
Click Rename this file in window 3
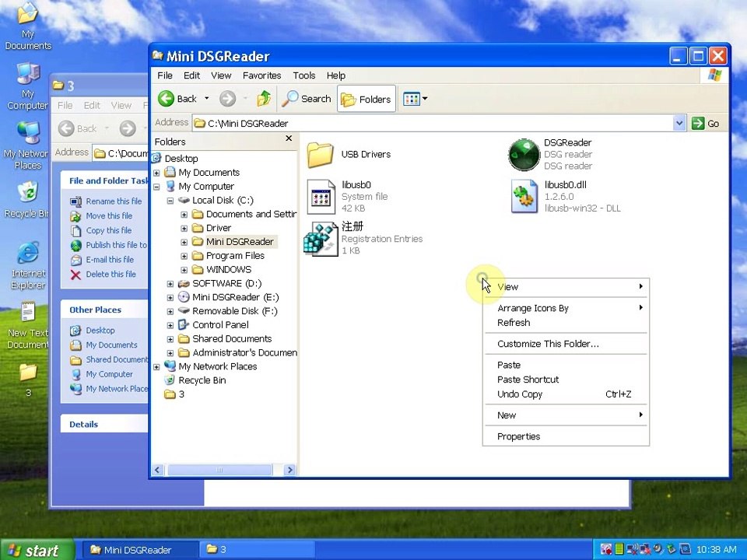(x=114, y=201)
